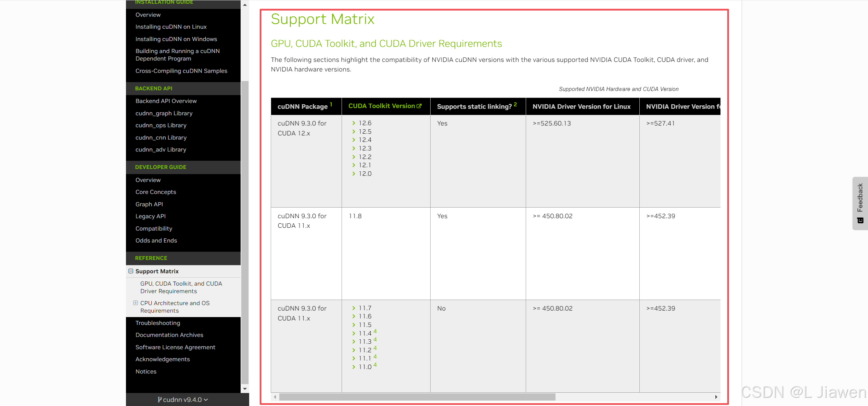Viewport: 868px width, 406px height.
Task: Open Documentation Archives page
Action: pyautogui.click(x=169, y=335)
